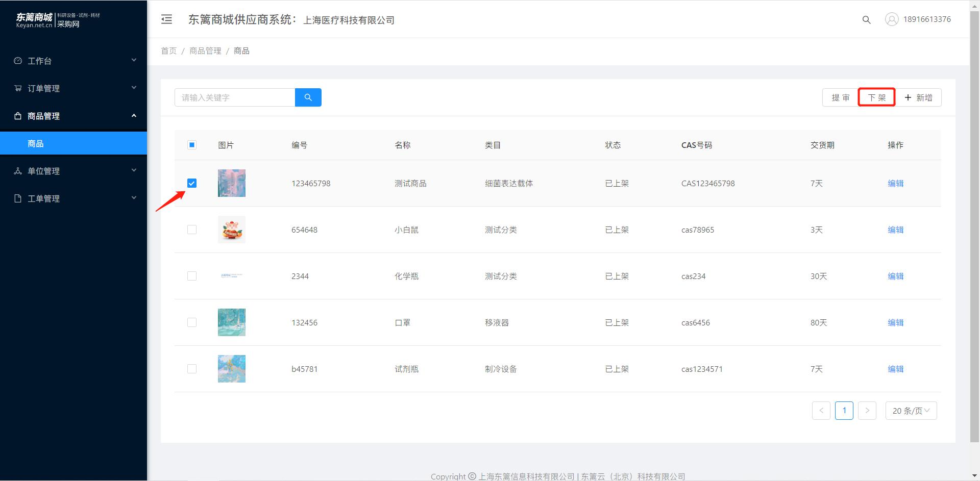This screenshot has width=980, height=481.
Task: Click the blue keyword search button
Action: point(308,97)
